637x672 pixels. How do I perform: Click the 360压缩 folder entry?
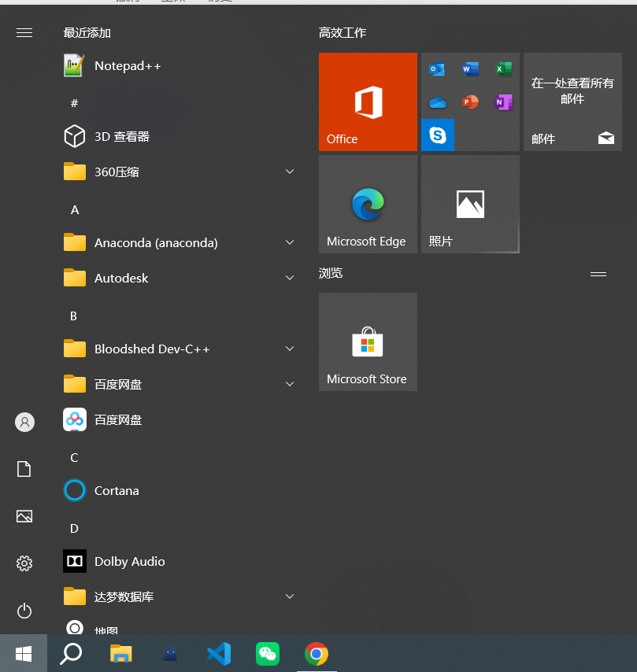tap(179, 172)
